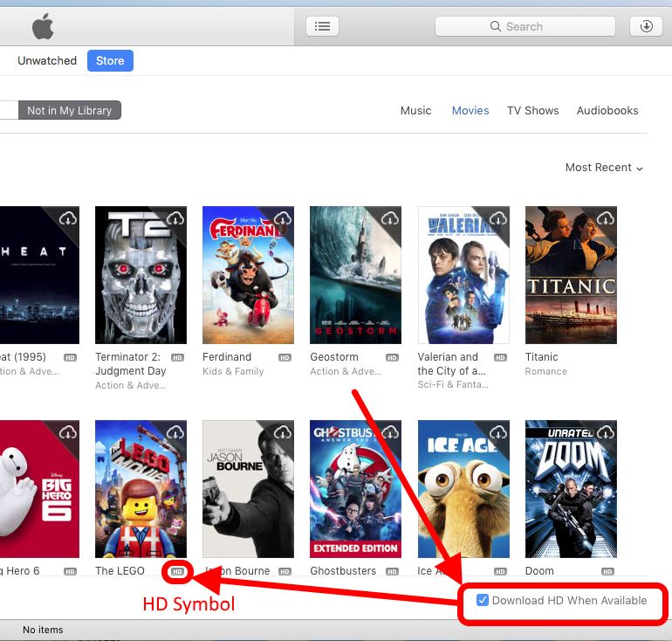Open The LEGO Movie poster
Screen dimensions: 672x641
coord(141,489)
